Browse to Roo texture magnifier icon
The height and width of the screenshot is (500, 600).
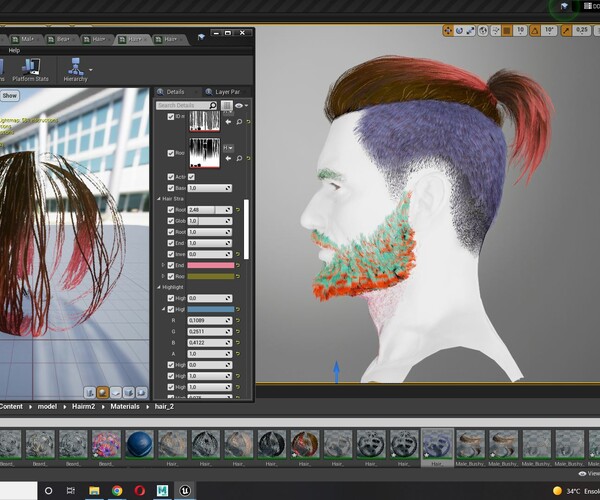click(x=239, y=158)
